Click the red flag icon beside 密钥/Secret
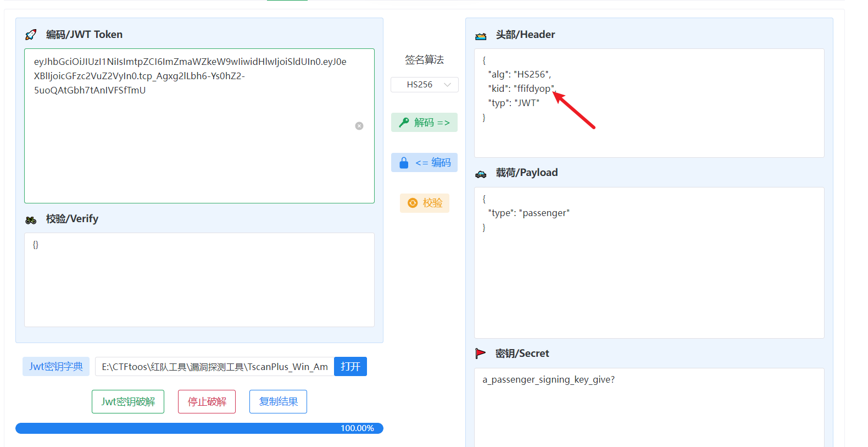This screenshot has height=447, width=868. (481, 354)
